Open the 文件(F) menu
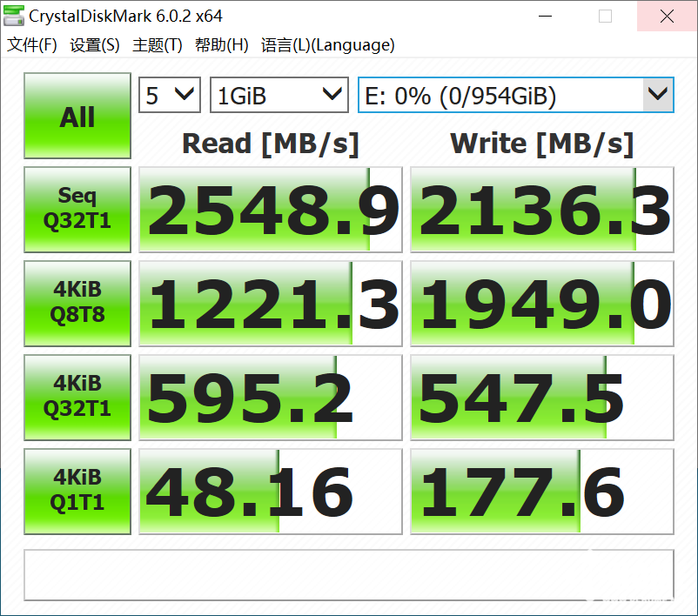The height and width of the screenshot is (616, 698). [32, 45]
